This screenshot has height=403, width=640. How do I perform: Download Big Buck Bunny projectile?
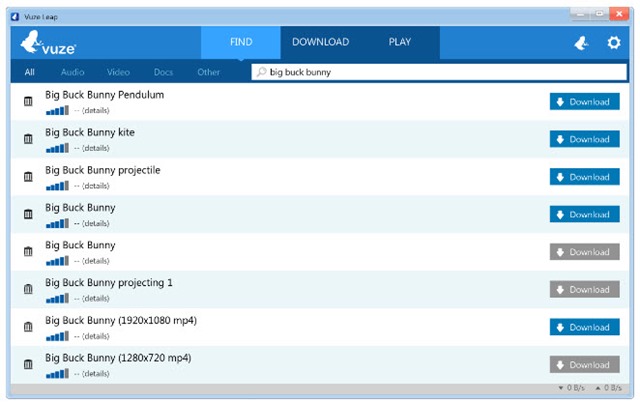tap(584, 177)
